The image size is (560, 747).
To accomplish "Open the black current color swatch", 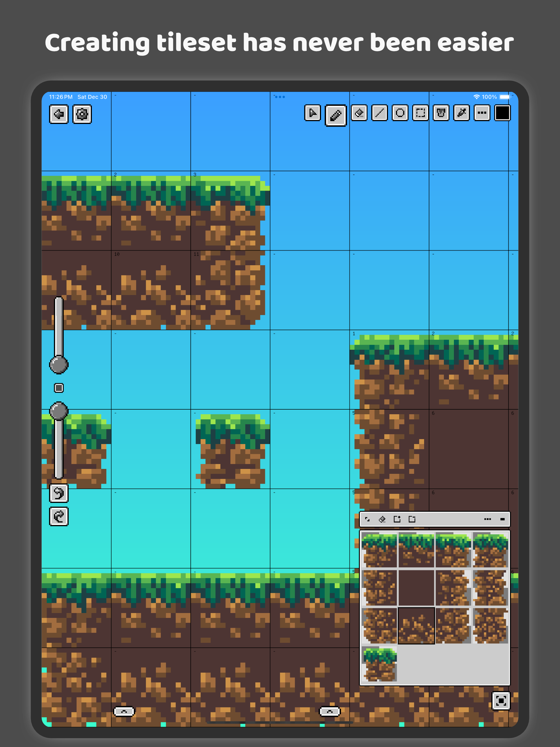I will pos(503,113).
